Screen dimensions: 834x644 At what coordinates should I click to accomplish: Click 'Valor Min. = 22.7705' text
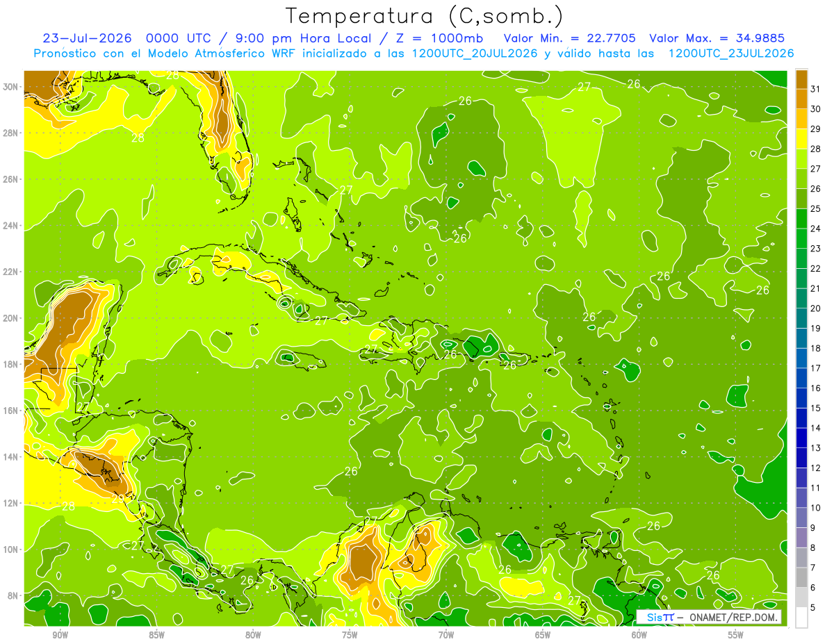(570, 38)
